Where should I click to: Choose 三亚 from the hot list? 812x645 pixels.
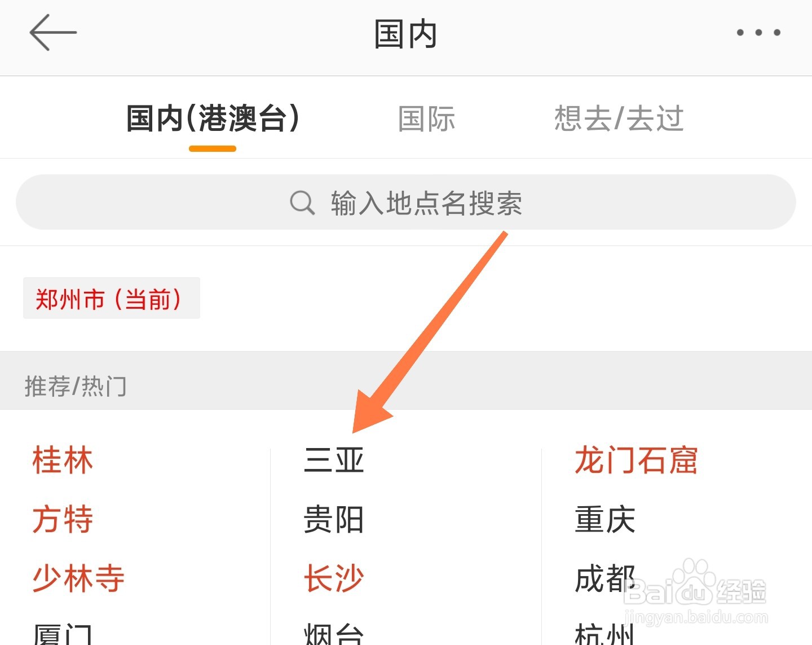click(x=334, y=460)
